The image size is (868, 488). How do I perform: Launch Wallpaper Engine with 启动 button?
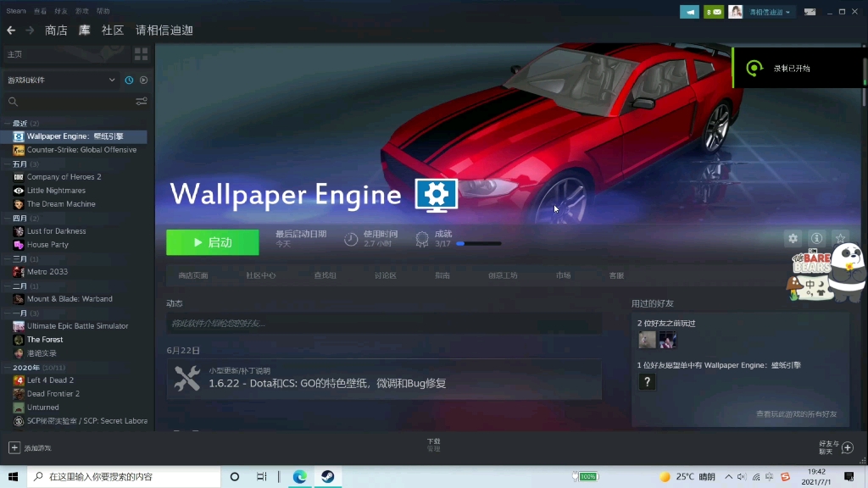click(213, 242)
